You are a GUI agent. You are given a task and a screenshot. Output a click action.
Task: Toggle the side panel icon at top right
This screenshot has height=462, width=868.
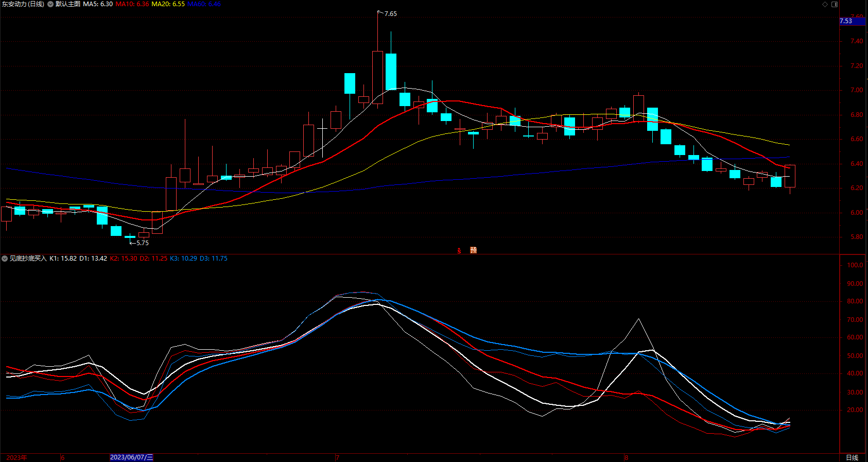(x=835, y=4)
